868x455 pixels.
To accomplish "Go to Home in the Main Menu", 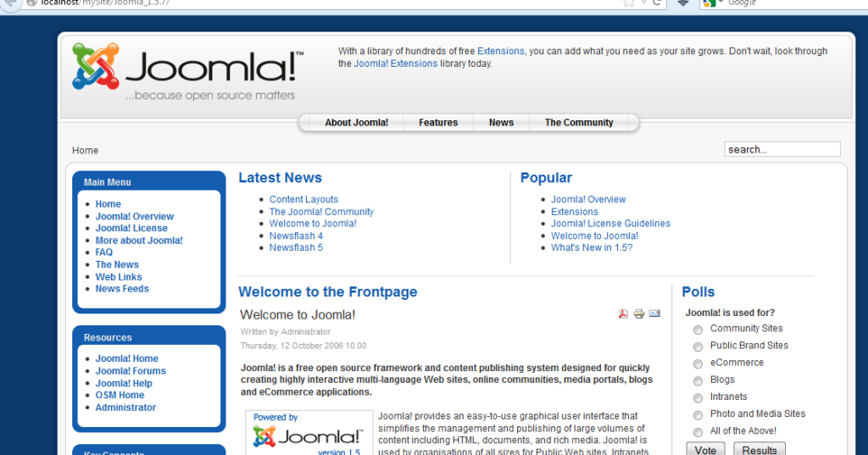I will (108, 204).
